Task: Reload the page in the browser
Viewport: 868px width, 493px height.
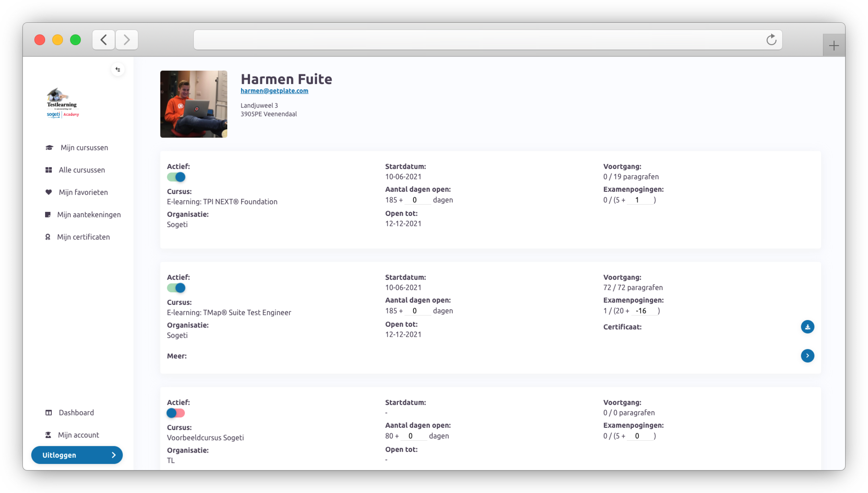Action: point(771,40)
